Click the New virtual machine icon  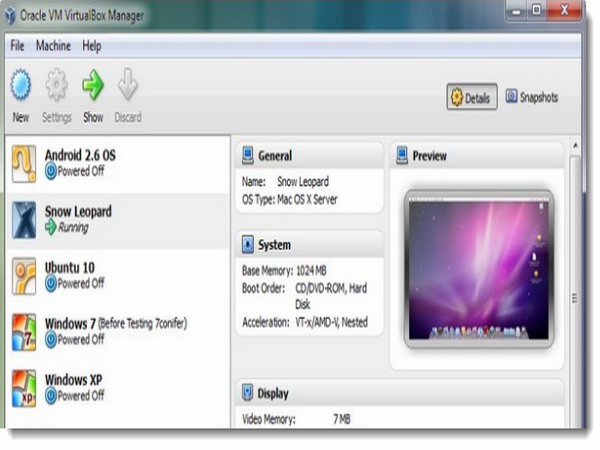[x=21, y=85]
